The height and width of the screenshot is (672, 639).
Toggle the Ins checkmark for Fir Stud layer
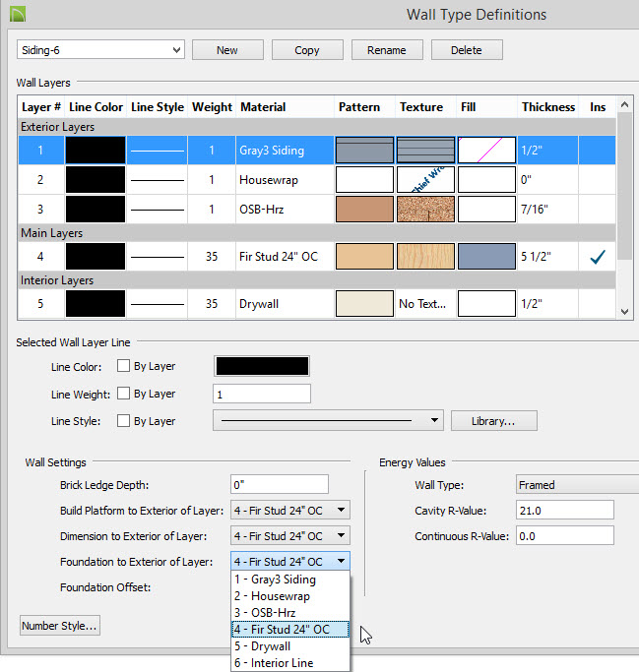tap(598, 256)
